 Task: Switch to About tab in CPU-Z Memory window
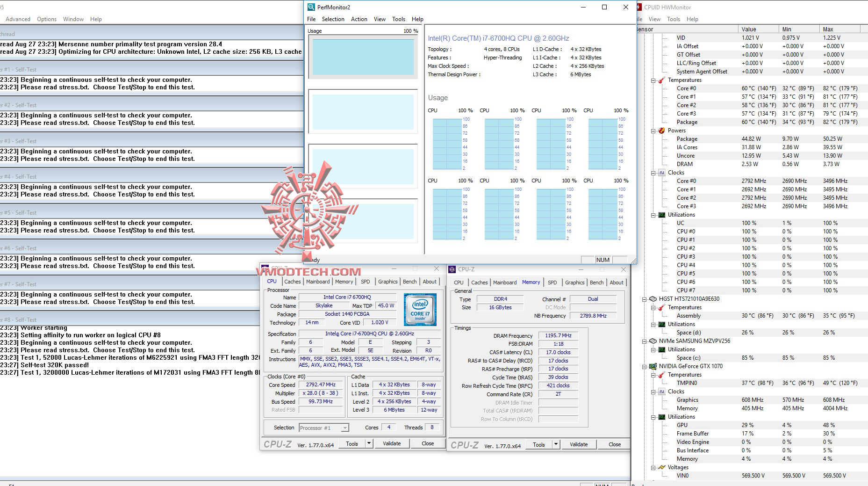click(x=617, y=283)
